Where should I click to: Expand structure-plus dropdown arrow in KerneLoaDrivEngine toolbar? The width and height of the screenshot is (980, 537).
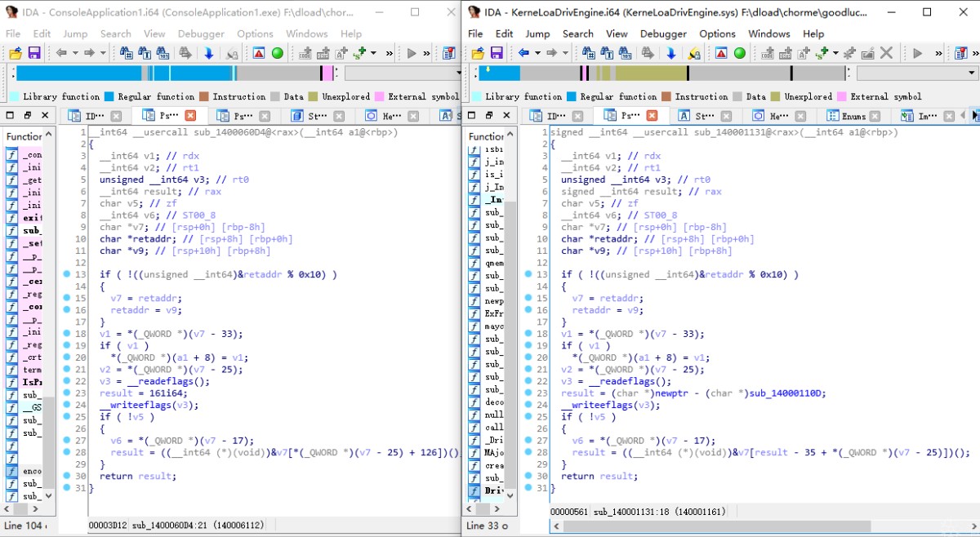(835, 53)
